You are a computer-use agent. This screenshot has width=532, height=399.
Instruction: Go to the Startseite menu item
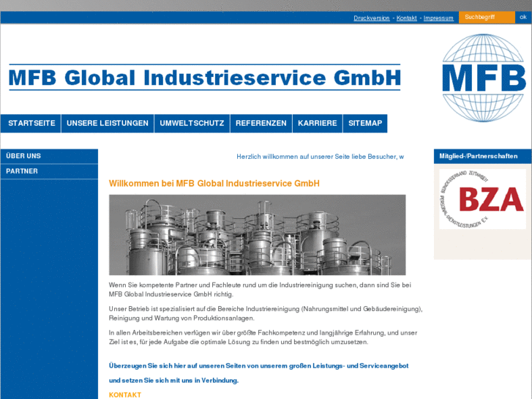point(31,123)
